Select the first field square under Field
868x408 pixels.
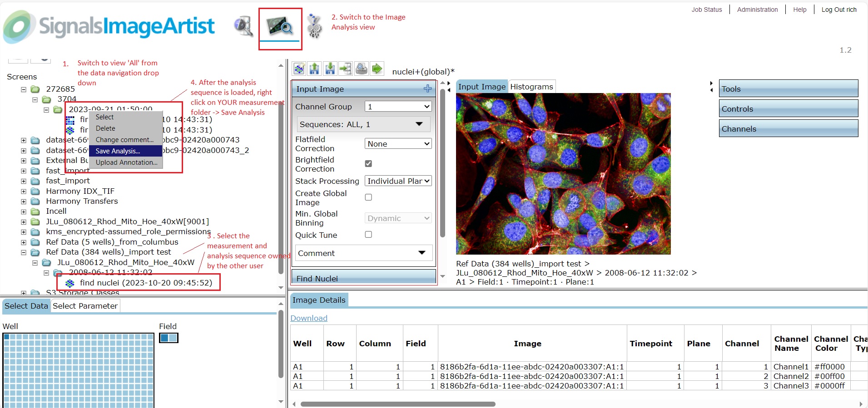coord(164,338)
